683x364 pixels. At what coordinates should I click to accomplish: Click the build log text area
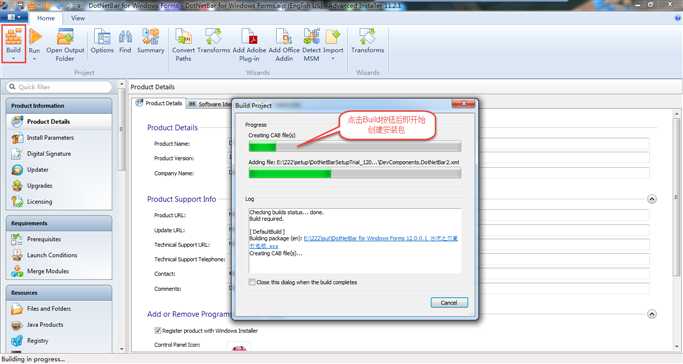(x=355, y=241)
